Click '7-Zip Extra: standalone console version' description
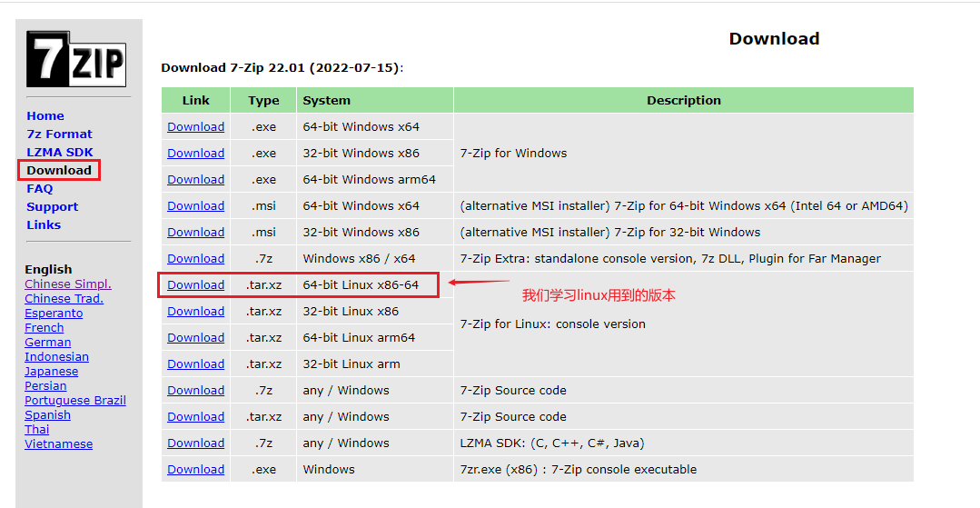 pyautogui.click(x=670, y=258)
